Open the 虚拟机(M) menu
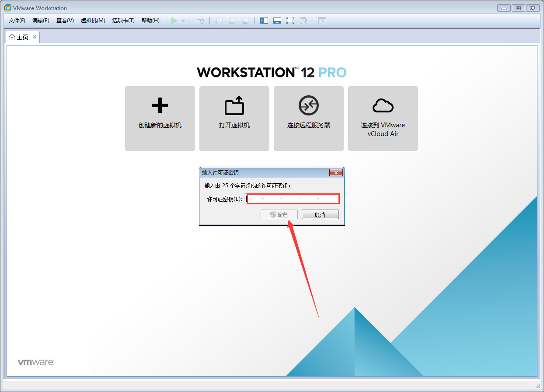The image size is (544, 392). point(93,20)
